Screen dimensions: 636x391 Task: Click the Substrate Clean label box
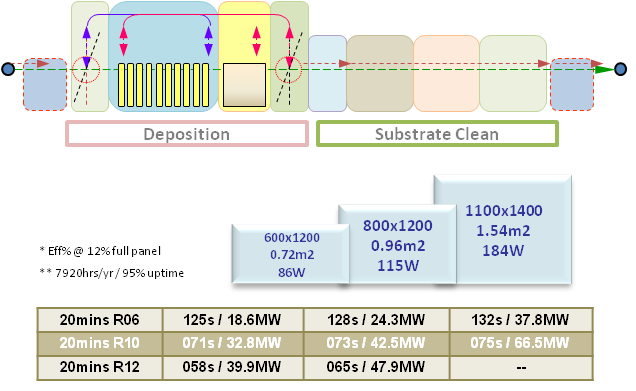(437, 133)
